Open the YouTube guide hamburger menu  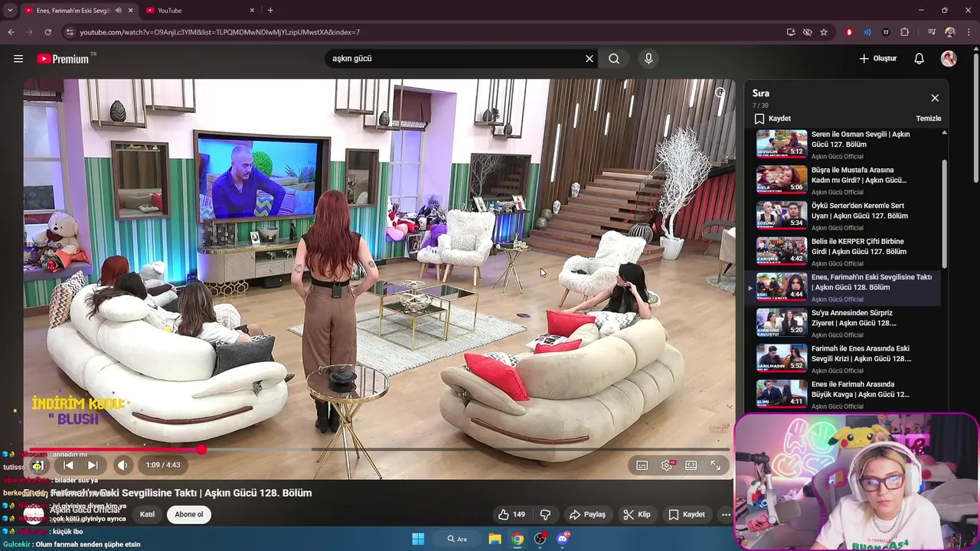[18, 58]
